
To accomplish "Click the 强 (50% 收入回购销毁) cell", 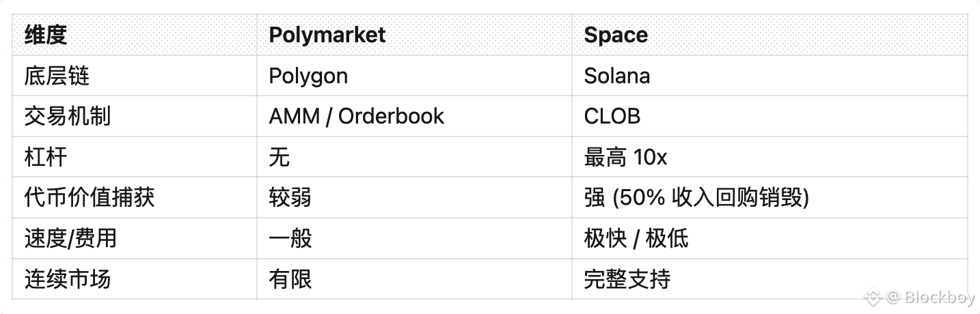I will coord(697,198).
